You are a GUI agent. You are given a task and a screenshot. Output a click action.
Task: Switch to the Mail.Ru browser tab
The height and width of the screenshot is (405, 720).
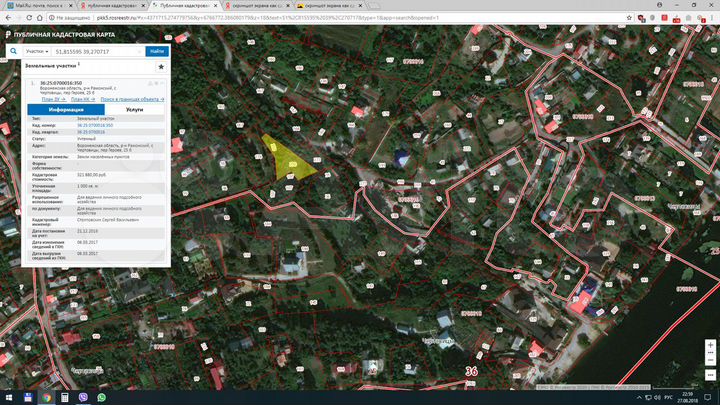(x=38, y=5)
